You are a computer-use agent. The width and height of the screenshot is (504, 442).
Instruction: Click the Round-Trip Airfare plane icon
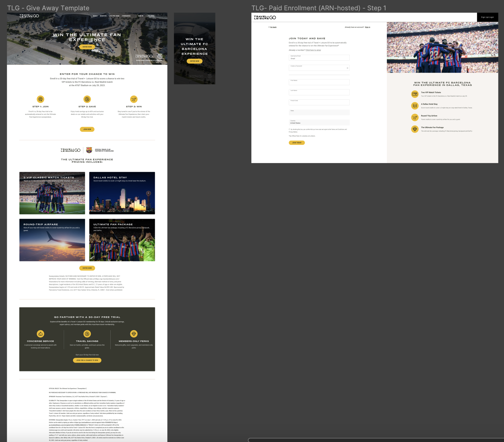point(415,118)
